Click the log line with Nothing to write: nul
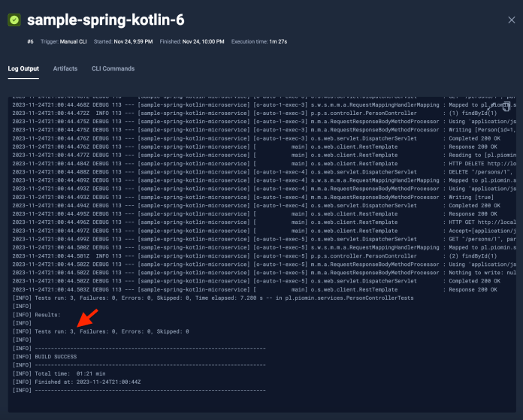This screenshot has width=523, height=420. tap(265, 273)
